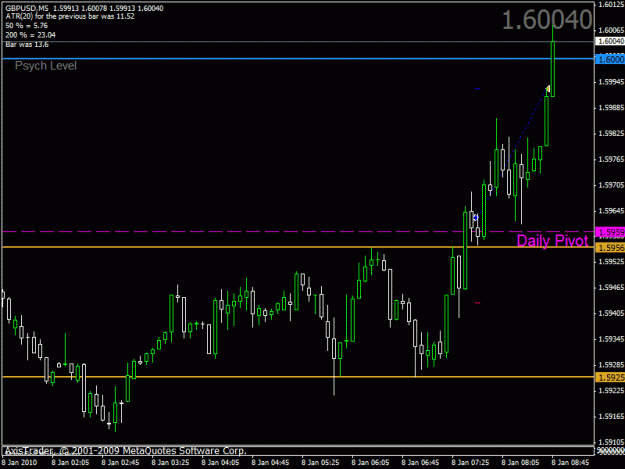Click the 1.59885 price scale label
The height and width of the screenshot is (469, 625).
click(611, 108)
